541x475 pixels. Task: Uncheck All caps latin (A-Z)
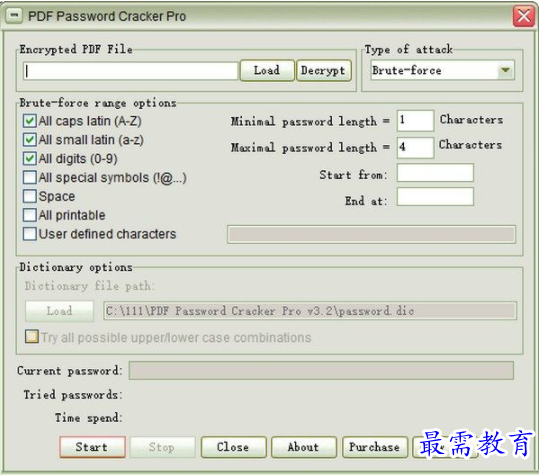tap(30, 121)
